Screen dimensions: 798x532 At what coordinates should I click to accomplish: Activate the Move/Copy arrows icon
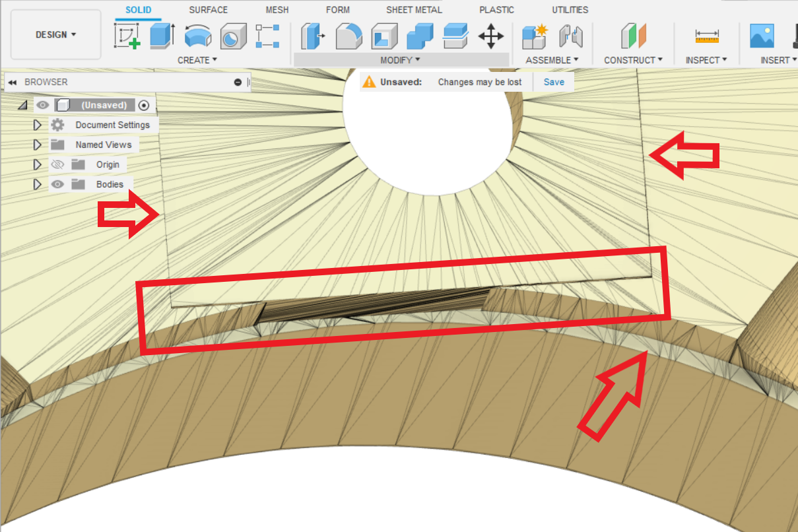pyautogui.click(x=490, y=36)
